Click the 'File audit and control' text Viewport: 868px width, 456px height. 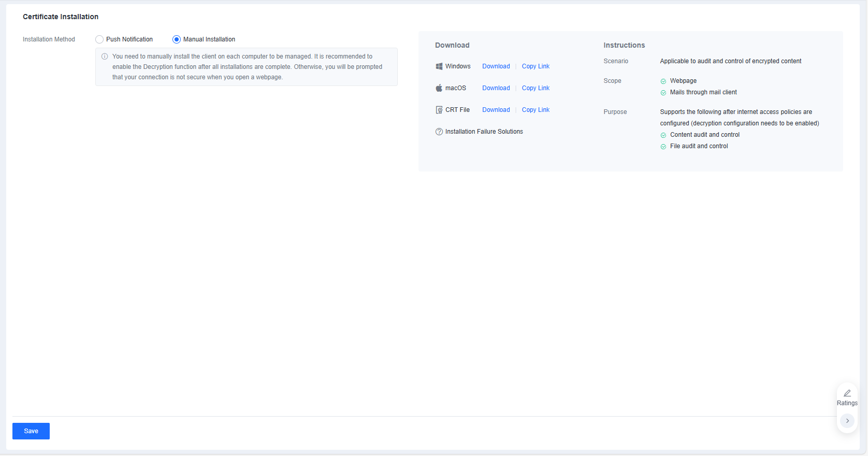click(699, 146)
